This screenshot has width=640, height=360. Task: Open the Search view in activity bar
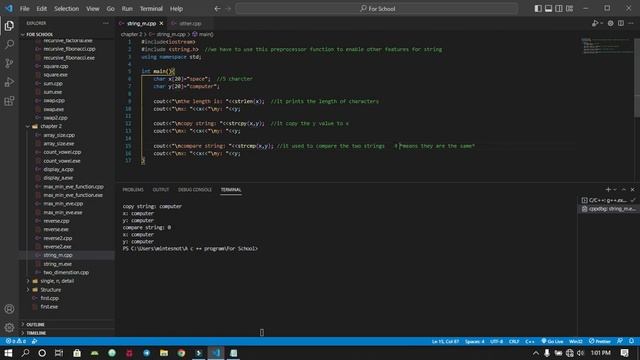pyautogui.click(x=9, y=44)
